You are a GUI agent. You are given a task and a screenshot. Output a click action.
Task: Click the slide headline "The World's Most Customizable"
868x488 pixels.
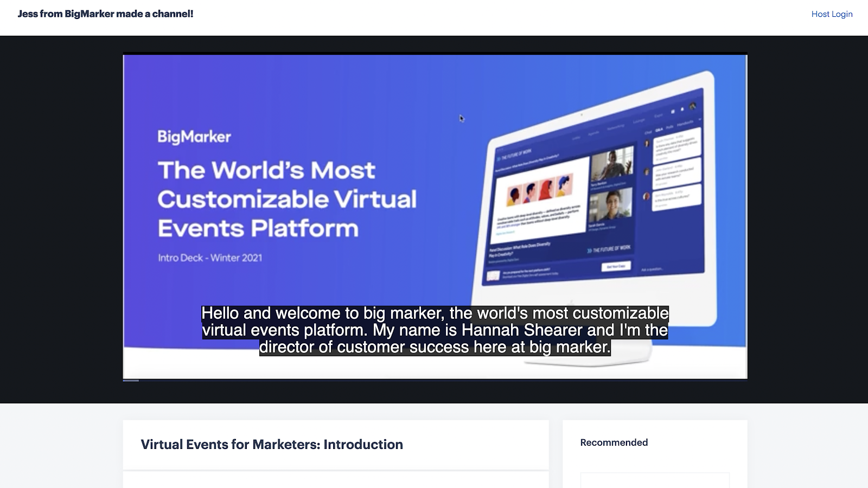[287, 199]
